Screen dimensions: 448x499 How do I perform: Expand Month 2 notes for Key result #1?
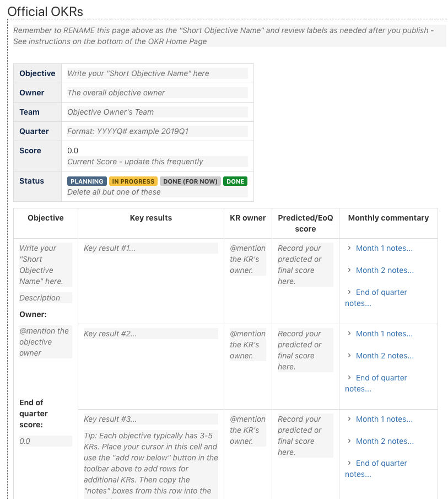click(384, 270)
